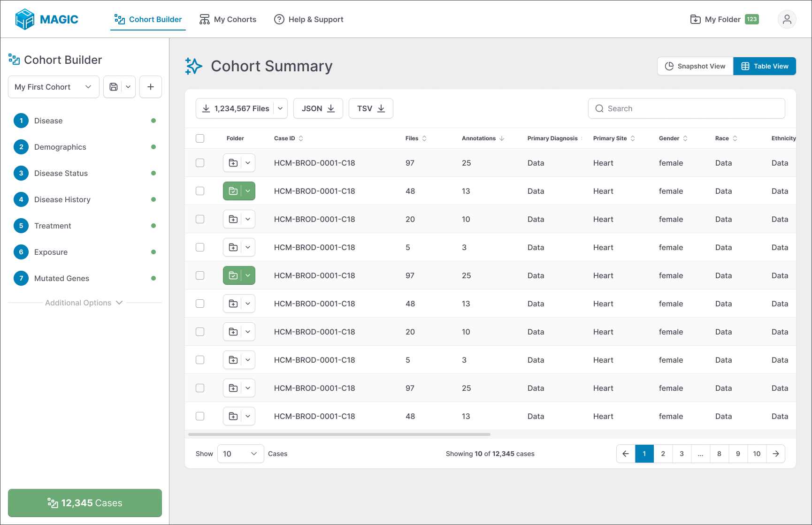
Task: Click the horizontal table scrollbar
Action: 339,434
